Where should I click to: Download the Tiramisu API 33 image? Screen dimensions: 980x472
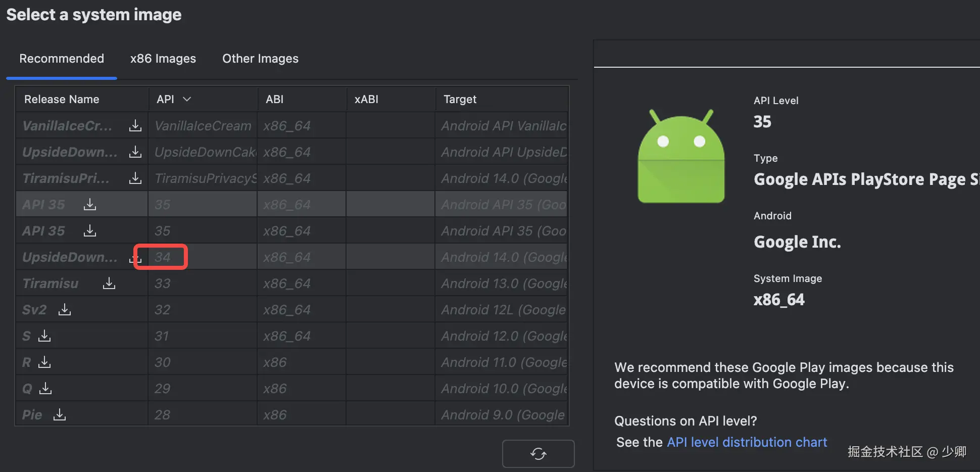click(109, 283)
